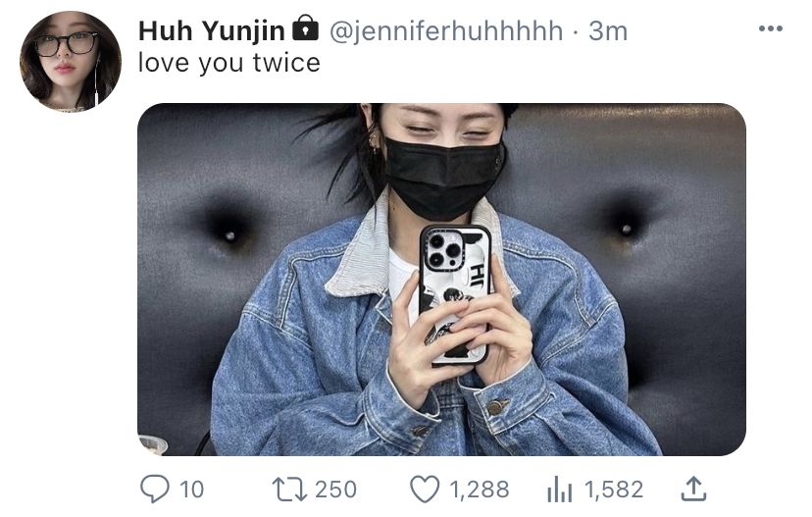Viewport: 812px width, 517px height.
Task: Tap the share upload icon
Action: [693, 489]
